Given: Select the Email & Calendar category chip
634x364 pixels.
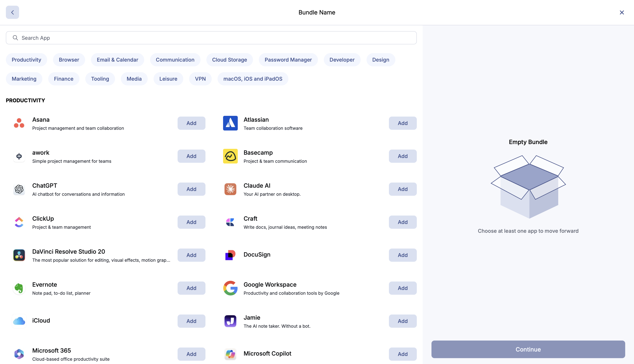Looking at the screenshot, I should coord(117,60).
